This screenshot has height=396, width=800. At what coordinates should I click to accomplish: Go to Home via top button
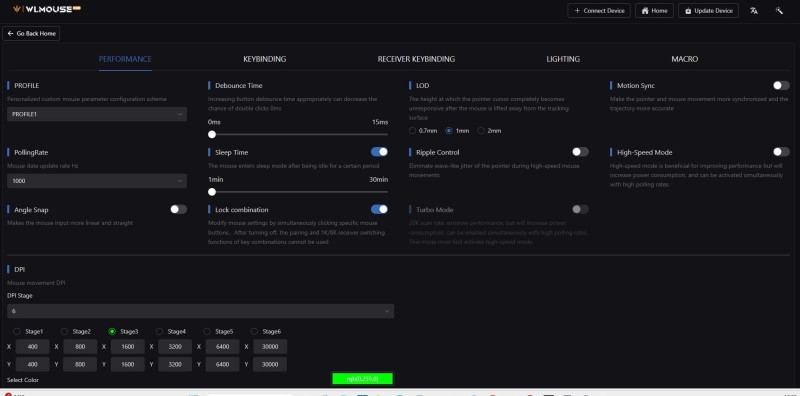tap(655, 11)
